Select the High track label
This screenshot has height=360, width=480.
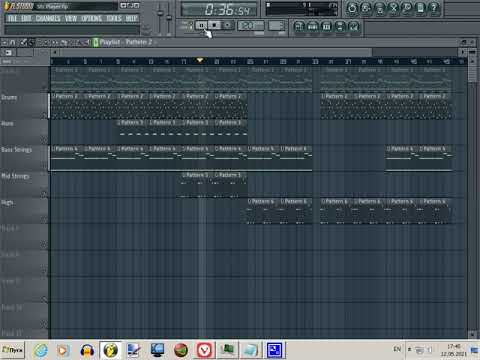pos(7,202)
